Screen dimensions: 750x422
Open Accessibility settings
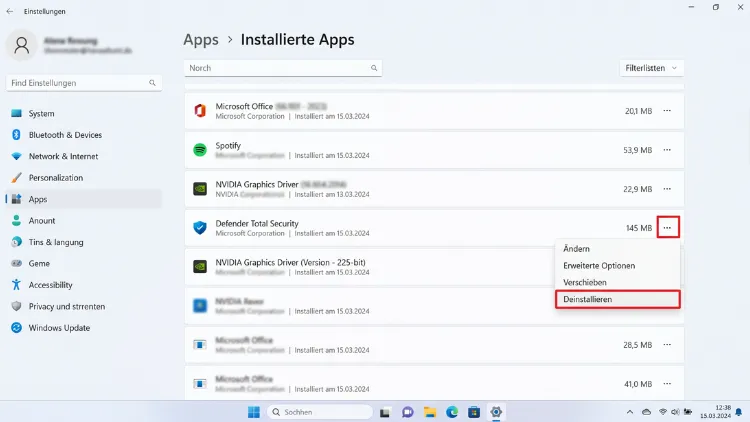[x=84, y=285]
